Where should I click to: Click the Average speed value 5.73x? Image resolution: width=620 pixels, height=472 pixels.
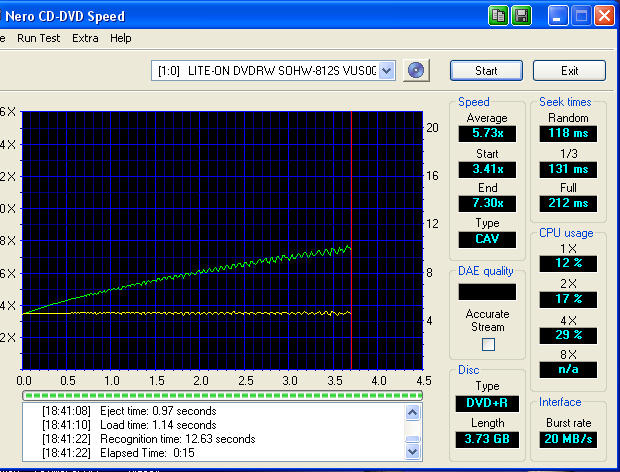pyautogui.click(x=487, y=133)
